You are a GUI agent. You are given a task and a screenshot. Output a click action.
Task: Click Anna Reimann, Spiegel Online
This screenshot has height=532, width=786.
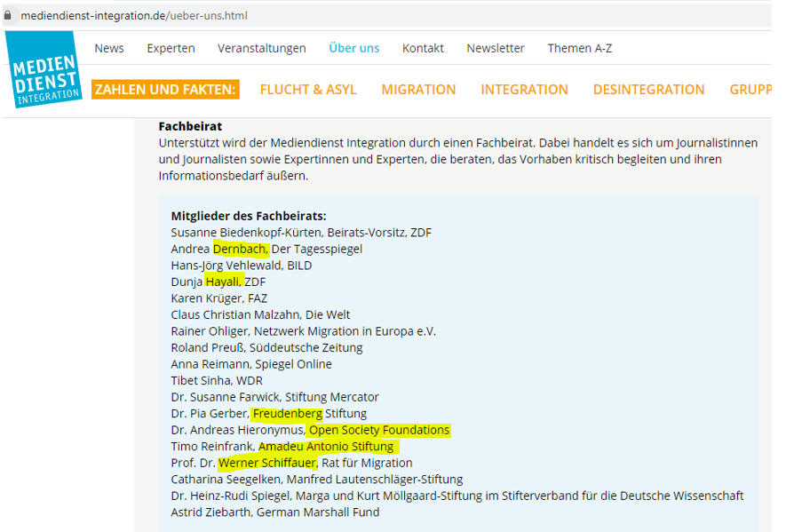[251, 364]
